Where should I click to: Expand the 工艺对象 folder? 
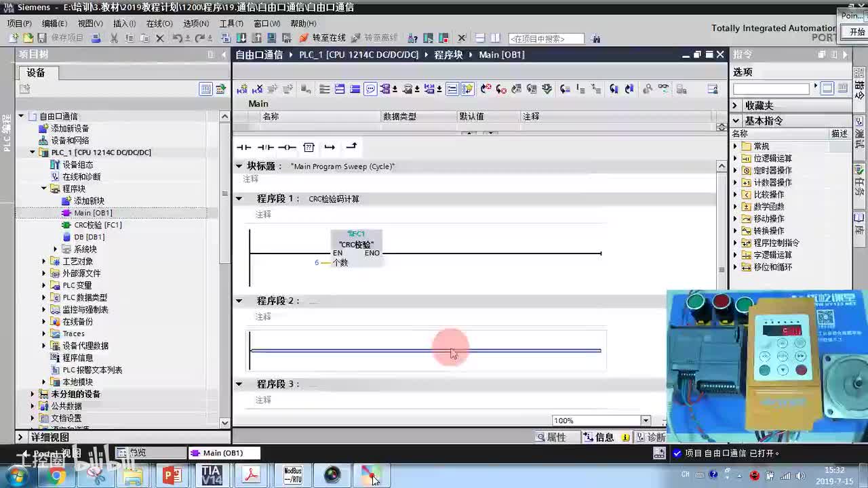coord(44,262)
